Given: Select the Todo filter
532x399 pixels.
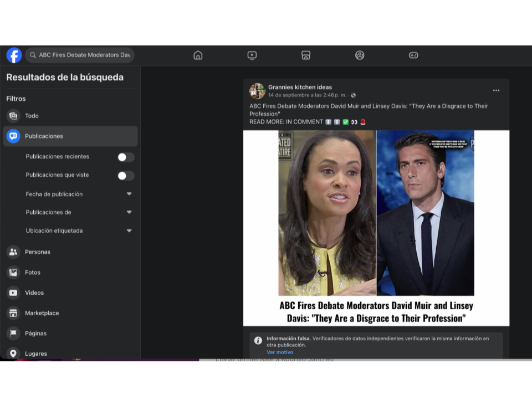Looking at the screenshot, I should (x=70, y=116).
